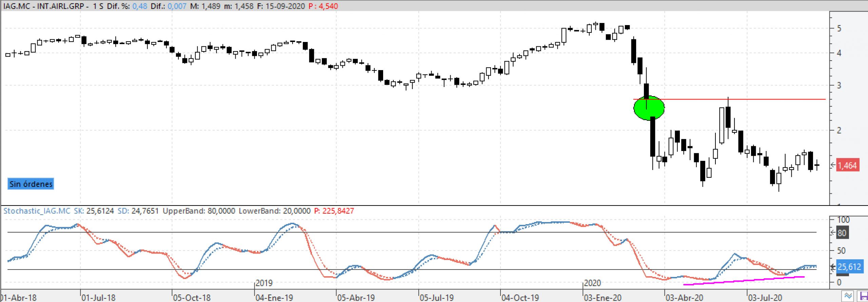Click the red 1,464 current price label

click(847, 165)
